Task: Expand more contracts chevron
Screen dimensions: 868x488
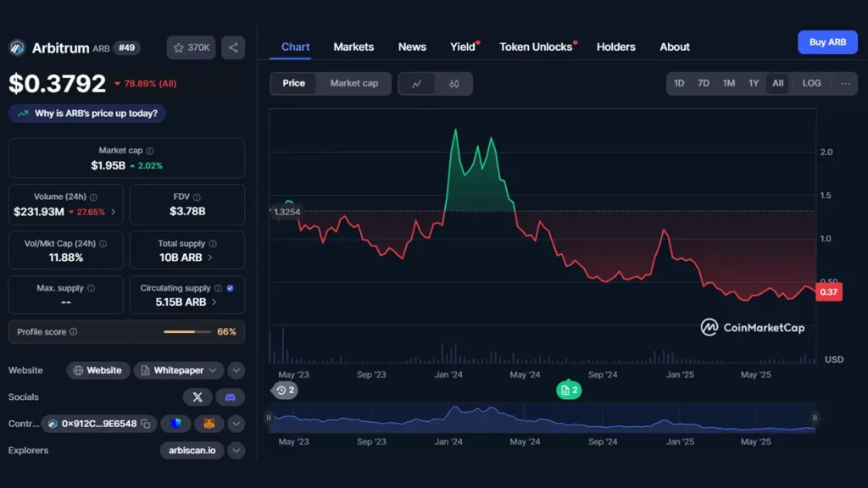Action: click(236, 424)
